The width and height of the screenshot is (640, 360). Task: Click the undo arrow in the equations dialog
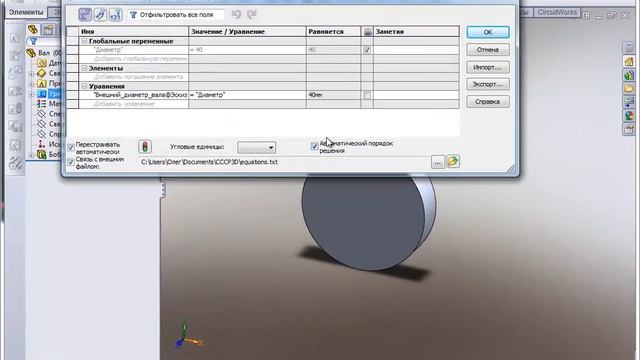tap(236, 14)
